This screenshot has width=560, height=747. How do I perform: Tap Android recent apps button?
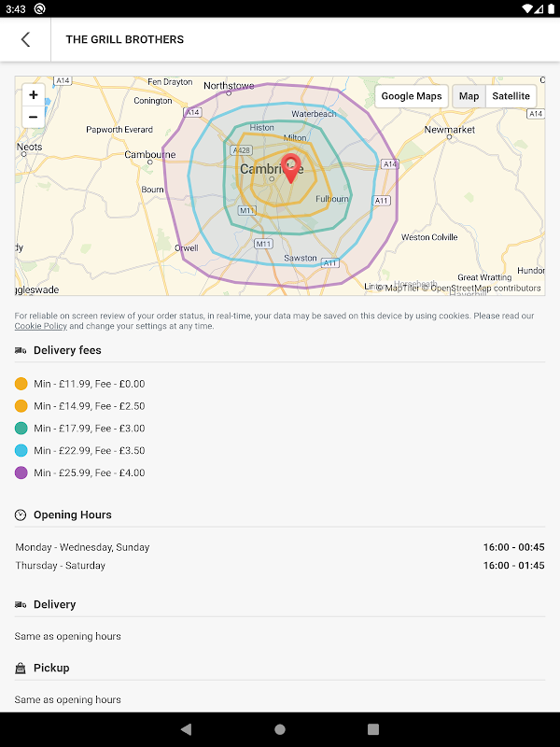373,729
